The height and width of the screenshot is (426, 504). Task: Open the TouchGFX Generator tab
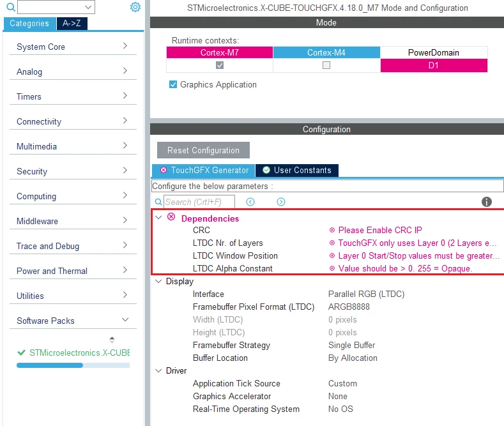pyautogui.click(x=204, y=171)
